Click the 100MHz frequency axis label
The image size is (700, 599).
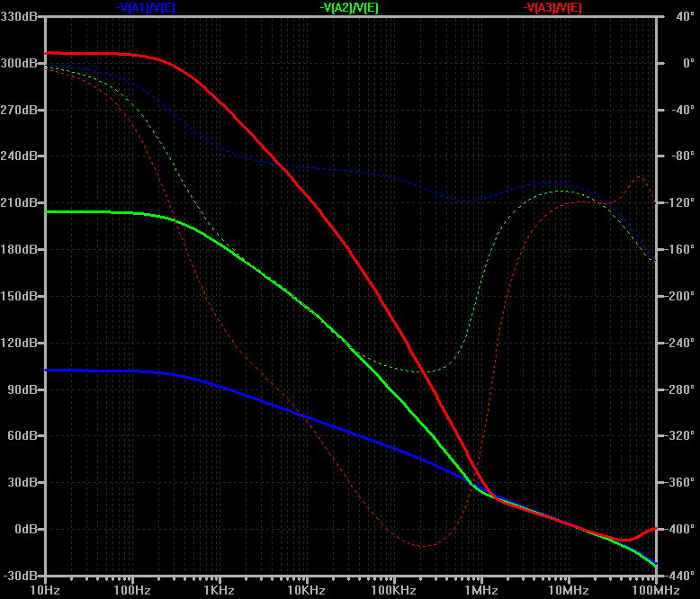(655, 591)
